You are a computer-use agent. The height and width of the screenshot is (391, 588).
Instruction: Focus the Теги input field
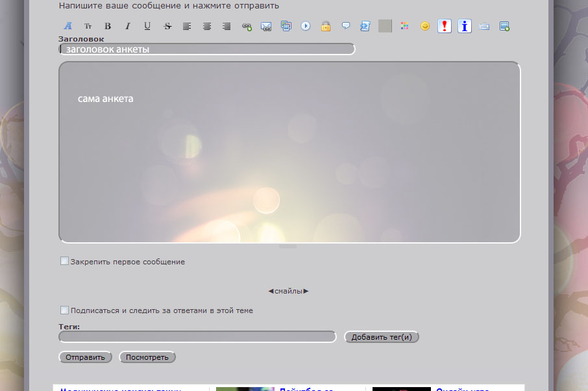197,336
